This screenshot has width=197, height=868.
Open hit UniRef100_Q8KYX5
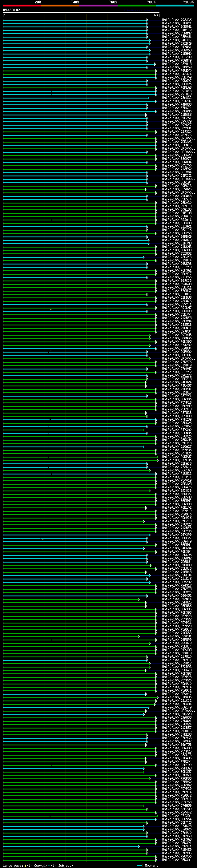tap(177, 822)
